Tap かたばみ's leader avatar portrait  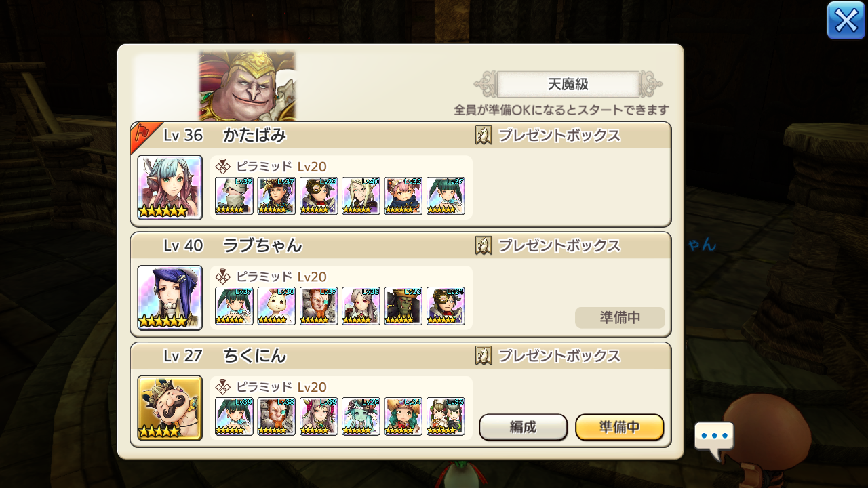tap(170, 187)
